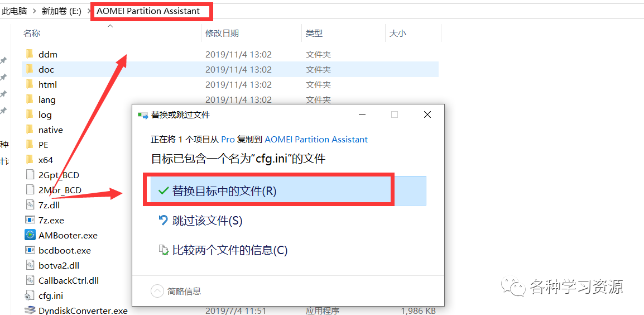Select the native folder name
Screen dimensions: 644x315
point(51,130)
